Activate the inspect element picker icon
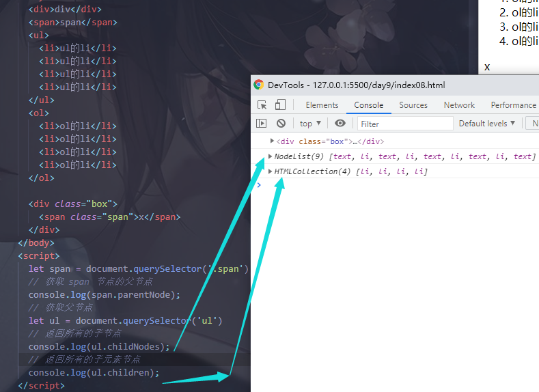Viewport: 539px width, 392px height. coord(262,104)
